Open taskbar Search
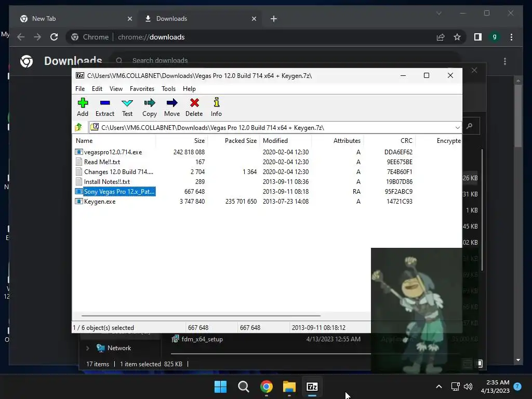The height and width of the screenshot is (399, 532). [x=244, y=387]
